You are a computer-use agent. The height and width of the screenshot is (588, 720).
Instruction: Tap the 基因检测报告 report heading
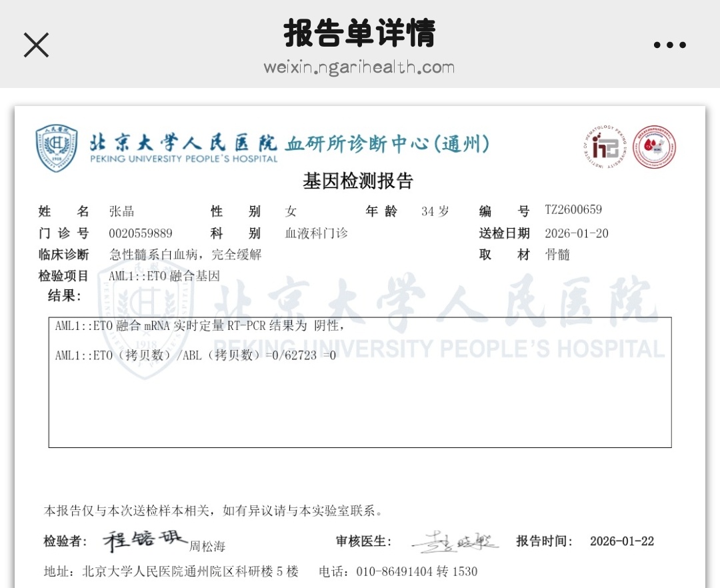click(x=358, y=181)
